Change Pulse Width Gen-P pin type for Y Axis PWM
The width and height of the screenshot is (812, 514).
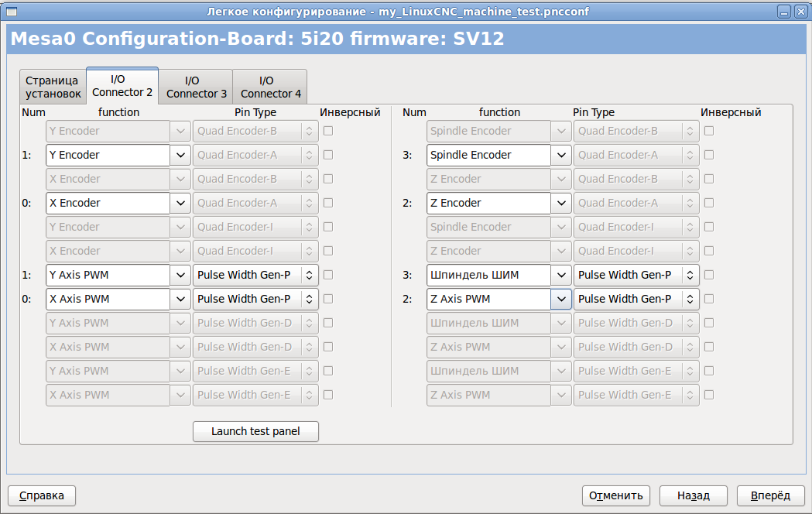point(255,275)
